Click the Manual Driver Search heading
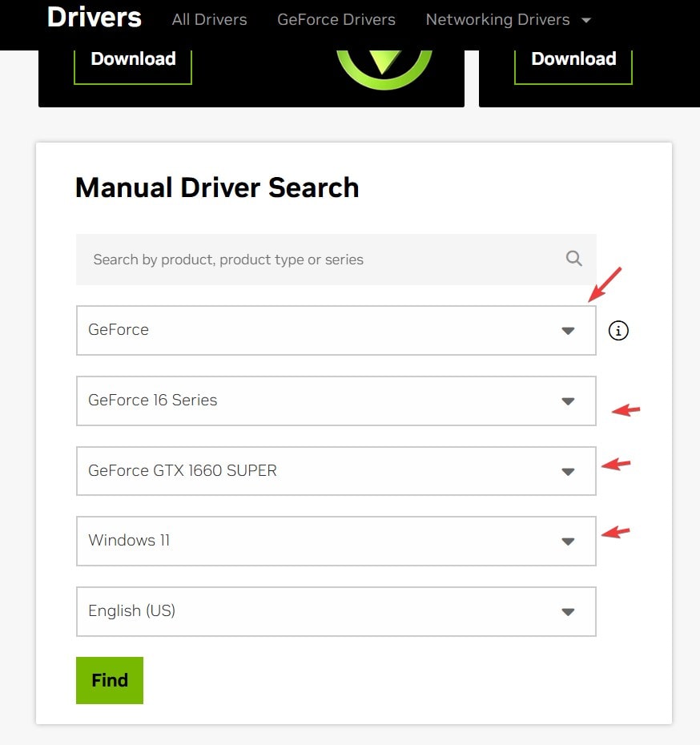The image size is (700, 745). click(217, 187)
